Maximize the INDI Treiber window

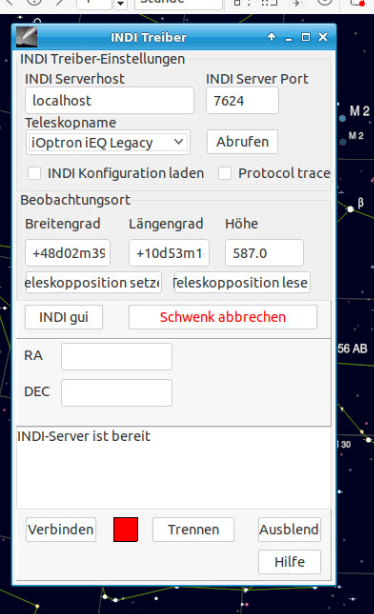(305, 37)
